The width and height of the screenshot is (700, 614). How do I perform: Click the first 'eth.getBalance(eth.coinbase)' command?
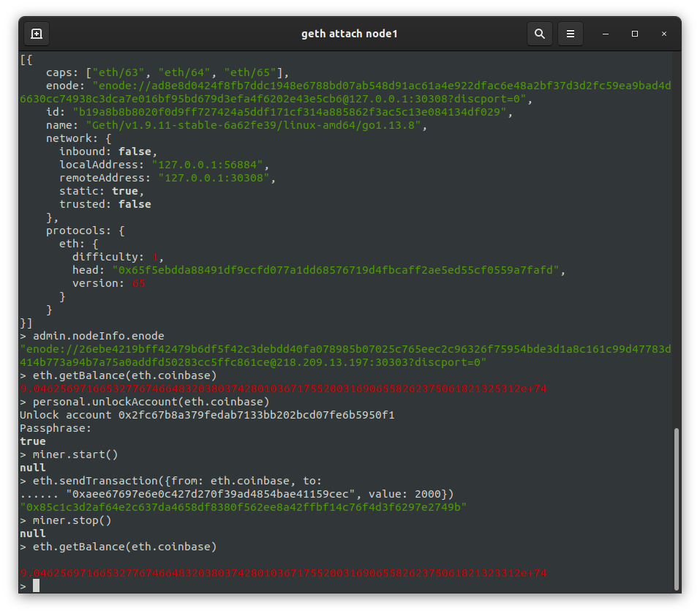click(x=118, y=375)
